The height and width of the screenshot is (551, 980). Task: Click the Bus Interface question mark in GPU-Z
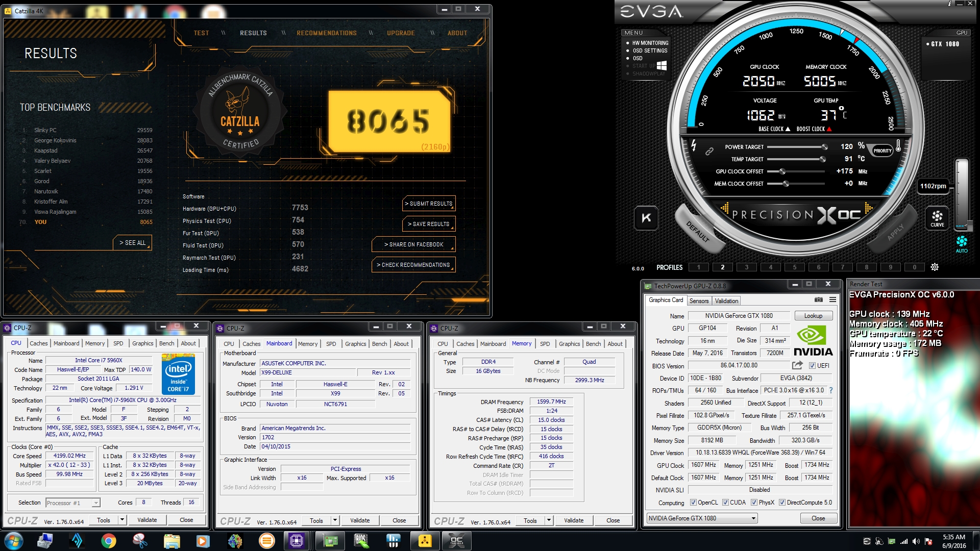tap(830, 390)
